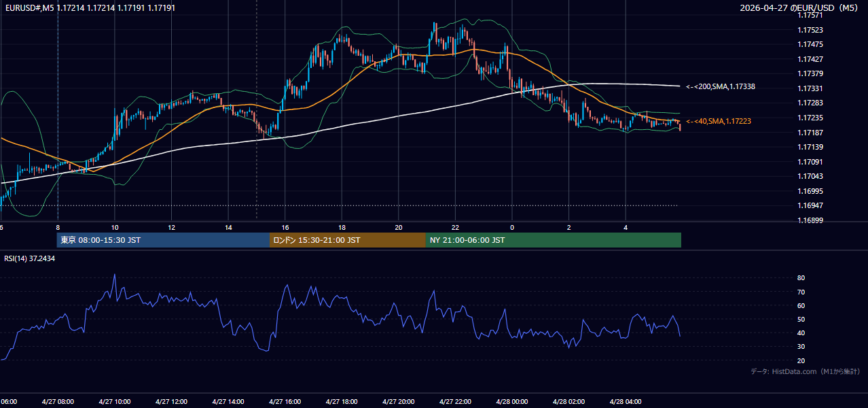Click price level 1.17571 on the axis
The image size is (868, 408).
pyautogui.click(x=810, y=15)
